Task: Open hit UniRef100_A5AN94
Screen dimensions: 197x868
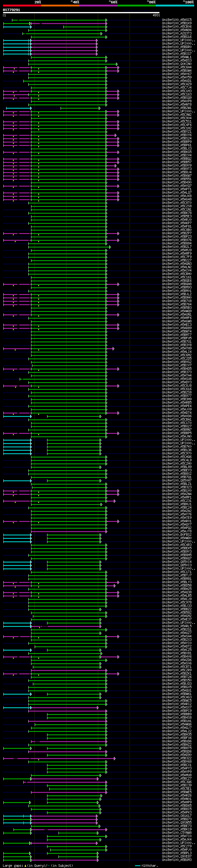Action: pos(177,30)
